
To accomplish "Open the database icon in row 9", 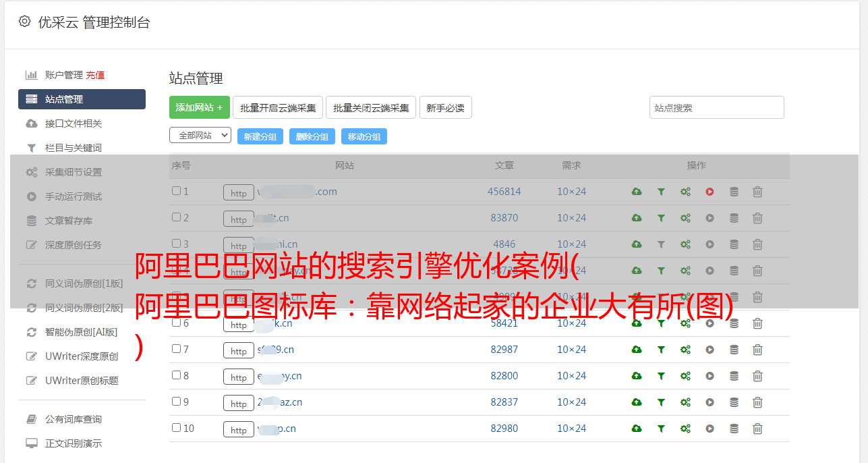I will click(734, 402).
